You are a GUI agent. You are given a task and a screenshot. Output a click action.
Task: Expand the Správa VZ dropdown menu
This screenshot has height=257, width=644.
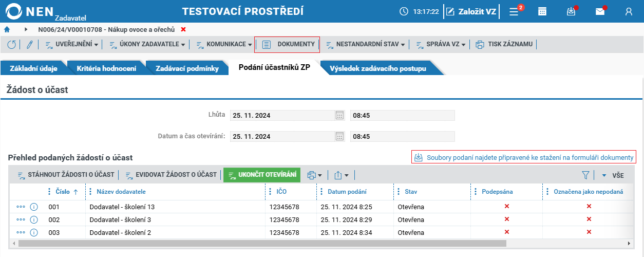tap(441, 44)
